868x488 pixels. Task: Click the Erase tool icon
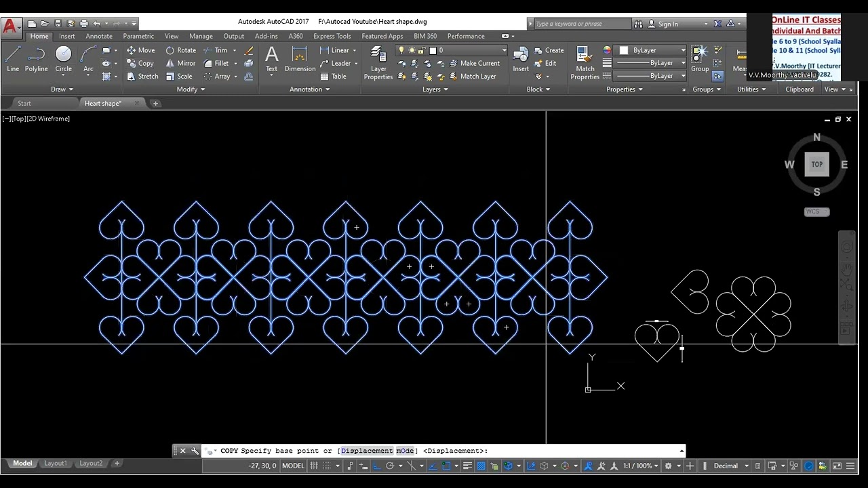pyautogui.click(x=249, y=50)
